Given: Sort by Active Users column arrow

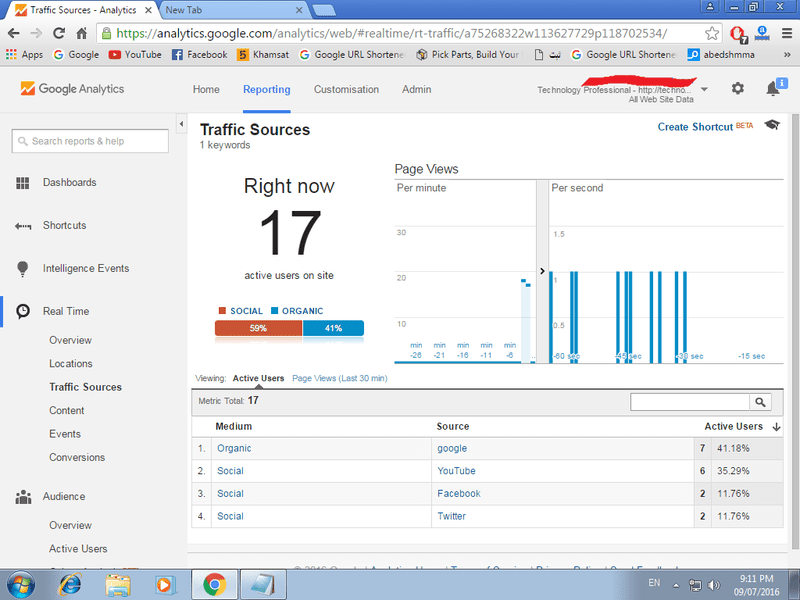Looking at the screenshot, I should [x=777, y=427].
